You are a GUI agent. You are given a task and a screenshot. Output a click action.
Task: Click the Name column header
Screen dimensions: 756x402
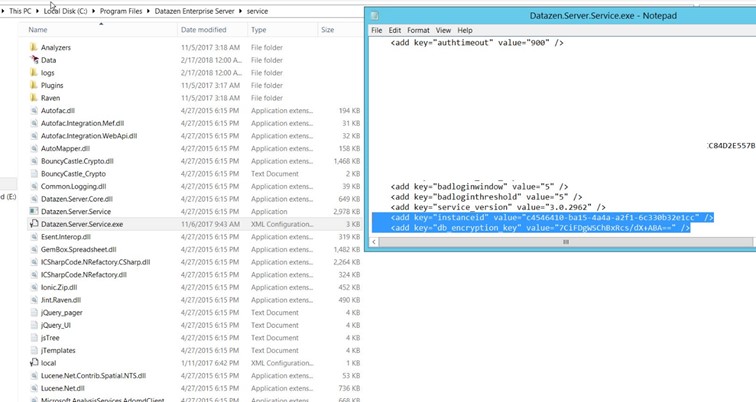point(38,30)
